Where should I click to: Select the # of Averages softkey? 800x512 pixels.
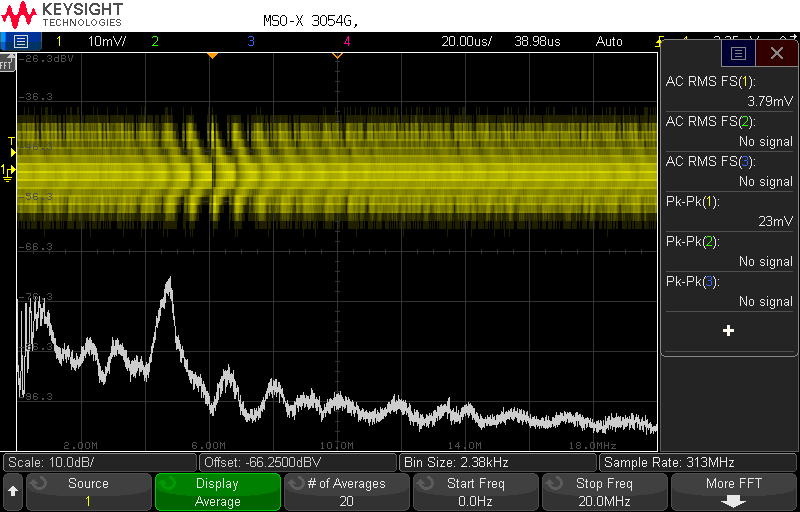coord(346,492)
